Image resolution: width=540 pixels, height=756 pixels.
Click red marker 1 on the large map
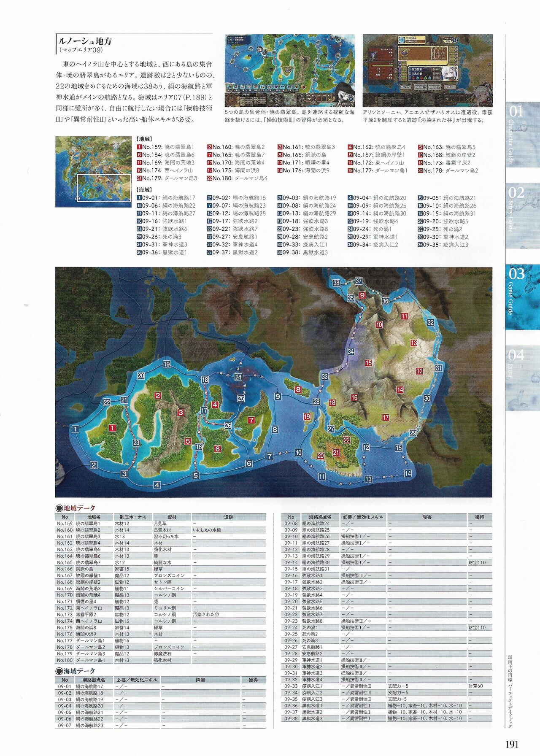(x=112, y=428)
